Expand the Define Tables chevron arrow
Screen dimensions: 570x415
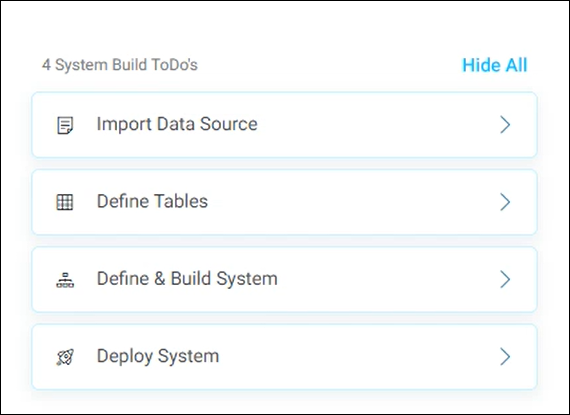coord(505,202)
